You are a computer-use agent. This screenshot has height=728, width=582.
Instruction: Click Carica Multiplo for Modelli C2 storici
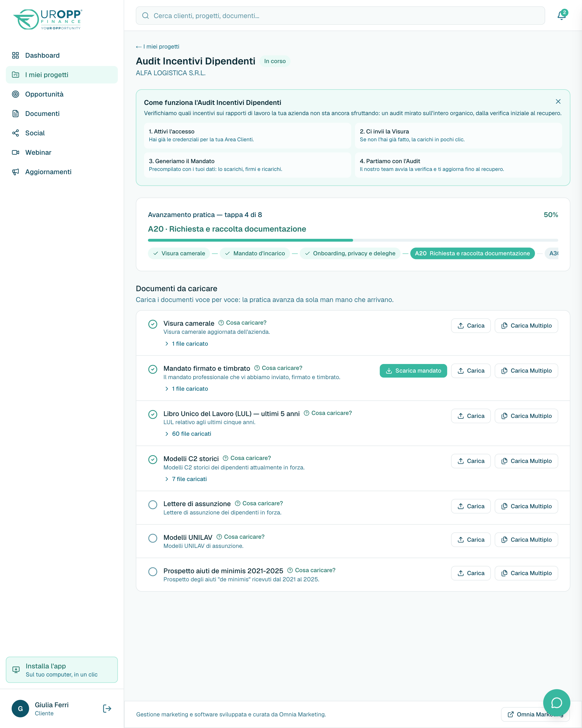[x=526, y=461]
